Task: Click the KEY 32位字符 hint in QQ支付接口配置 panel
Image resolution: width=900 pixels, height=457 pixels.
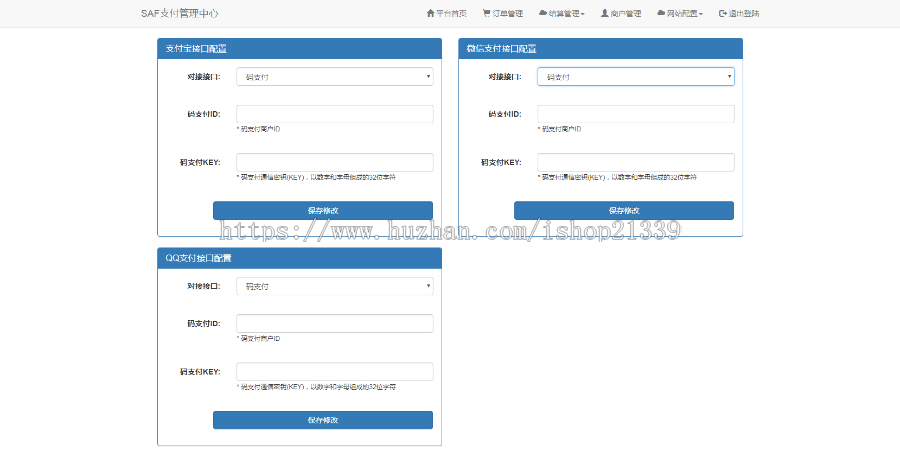Action: tap(316, 387)
